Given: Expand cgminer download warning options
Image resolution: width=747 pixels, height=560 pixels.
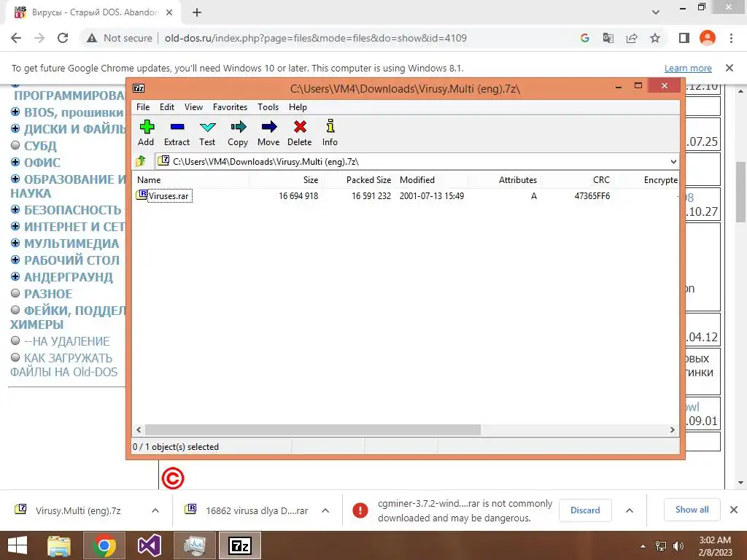Looking at the screenshot, I should pos(630,510).
